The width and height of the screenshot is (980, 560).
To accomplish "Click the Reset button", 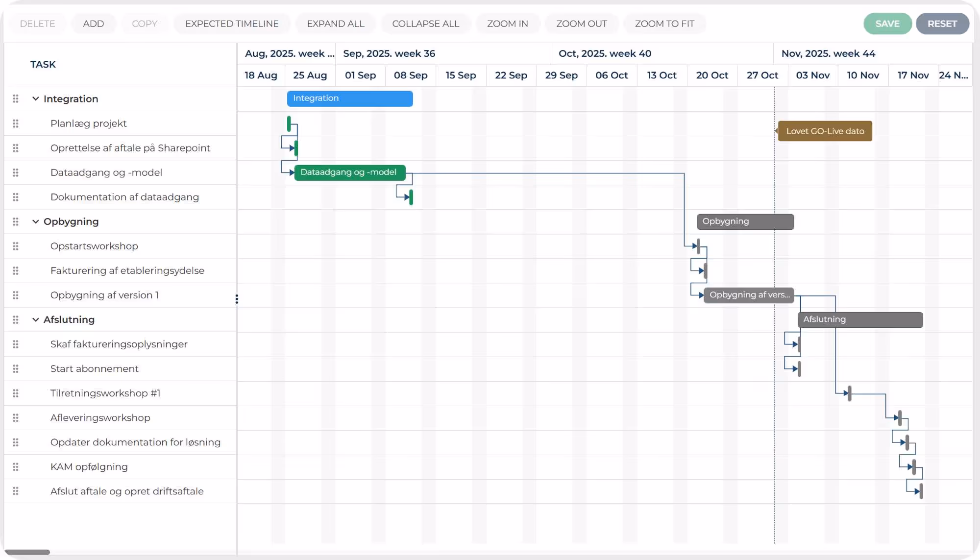I will tap(942, 24).
